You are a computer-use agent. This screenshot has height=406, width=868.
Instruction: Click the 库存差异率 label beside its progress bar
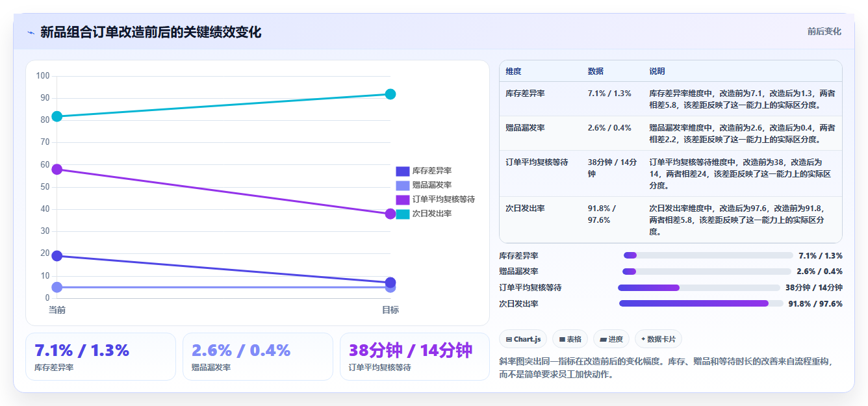[x=518, y=256]
